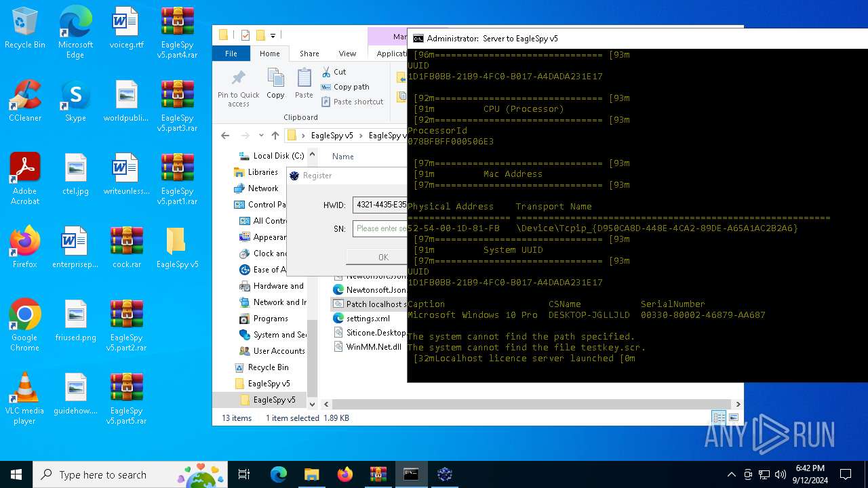
Task: Open EagleSpy v5 folder on desktop
Action: pos(178,247)
